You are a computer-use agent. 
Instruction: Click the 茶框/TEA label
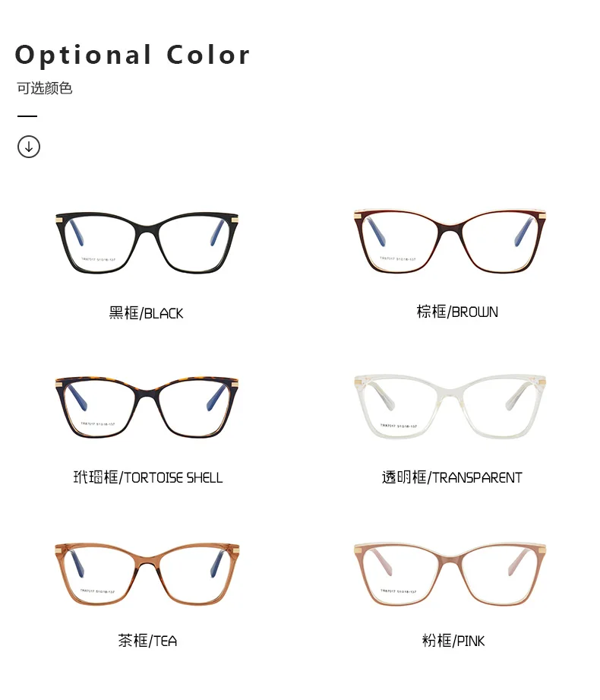[147, 641]
